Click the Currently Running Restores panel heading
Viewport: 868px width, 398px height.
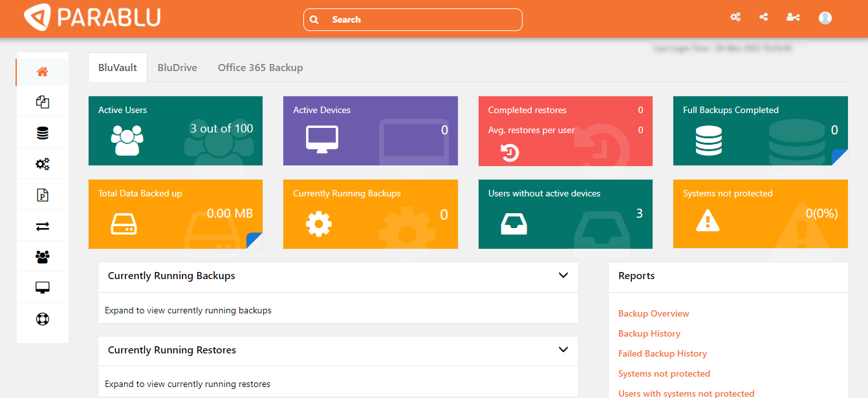[172, 350]
